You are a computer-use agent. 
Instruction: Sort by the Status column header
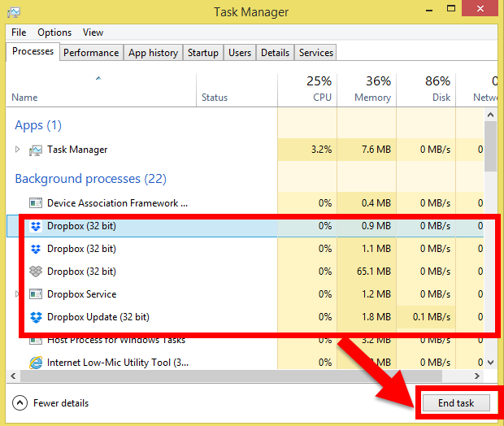pos(237,90)
